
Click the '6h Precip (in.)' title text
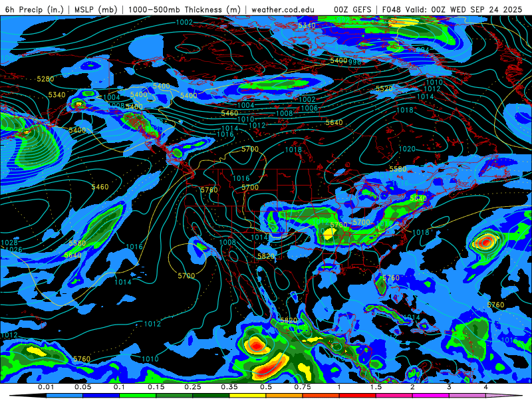tap(35, 9)
